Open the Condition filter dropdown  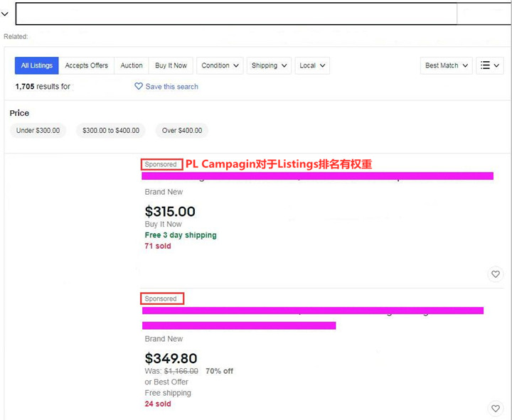coord(221,65)
